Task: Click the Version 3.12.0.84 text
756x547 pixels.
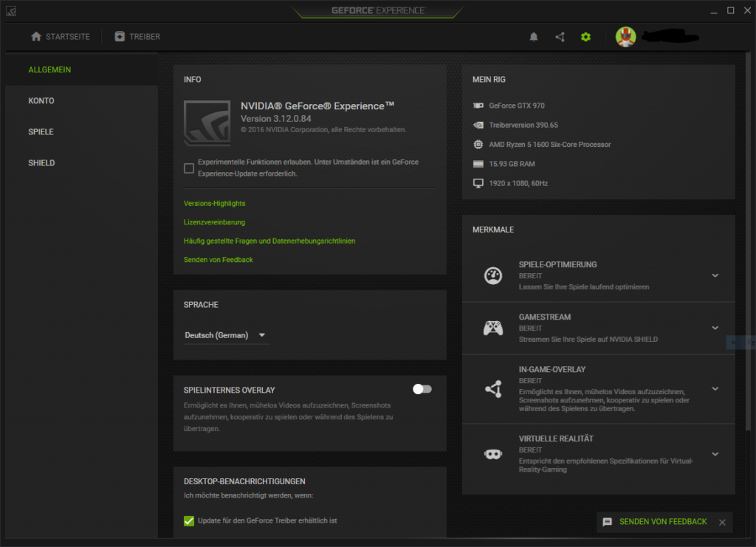Action: [276, 119]
